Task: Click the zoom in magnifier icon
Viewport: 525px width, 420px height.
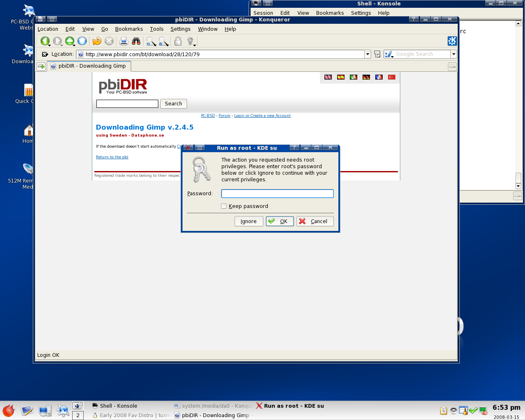Action: [151, 41]
